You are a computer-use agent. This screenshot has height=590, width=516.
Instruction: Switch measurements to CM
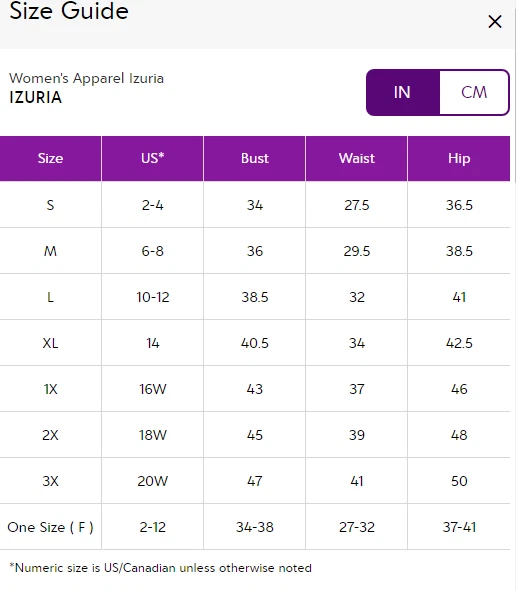coord(474,92)
